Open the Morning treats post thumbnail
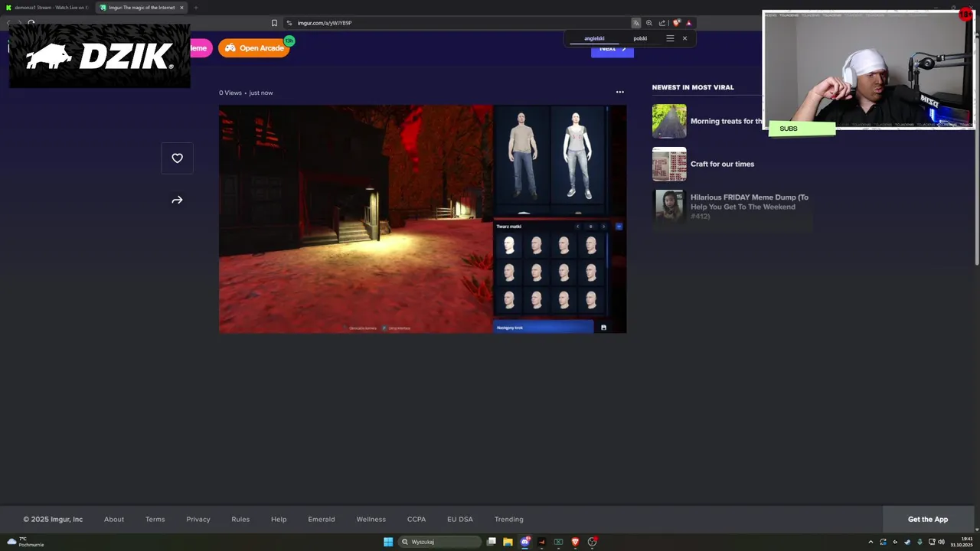 tap(669, 121)
